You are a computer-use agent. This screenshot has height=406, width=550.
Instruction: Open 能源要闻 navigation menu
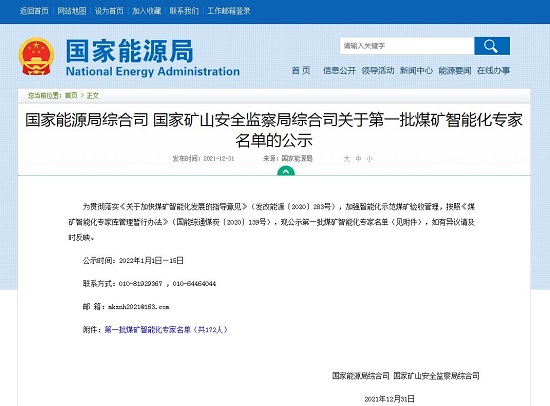(455, 71)
